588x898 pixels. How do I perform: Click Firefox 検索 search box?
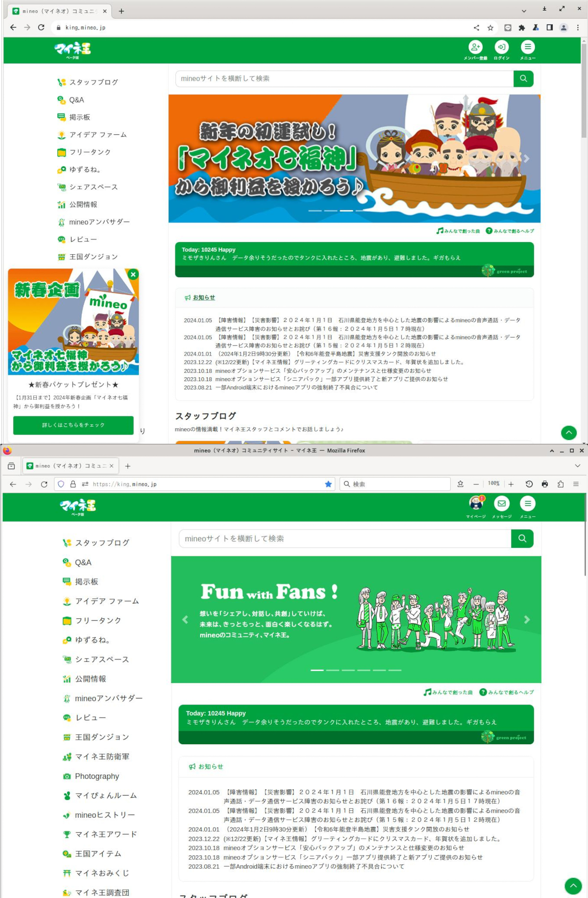tap(395, 484)
